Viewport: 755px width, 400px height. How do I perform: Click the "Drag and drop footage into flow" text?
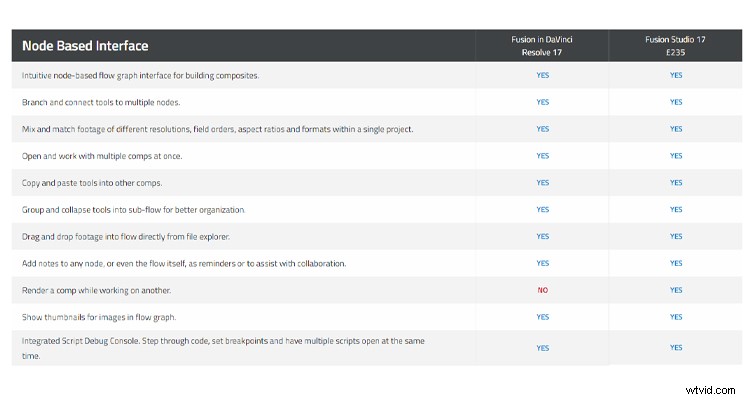[127, 236]
